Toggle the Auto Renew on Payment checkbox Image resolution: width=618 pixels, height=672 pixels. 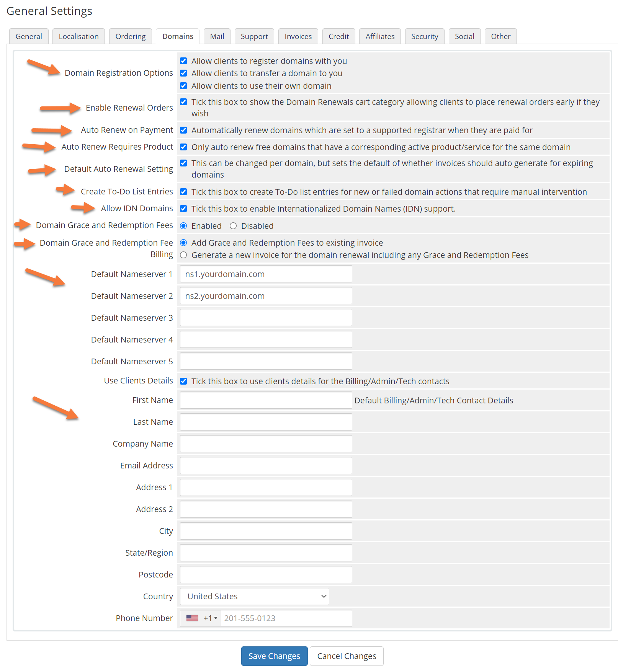[183, 130]
